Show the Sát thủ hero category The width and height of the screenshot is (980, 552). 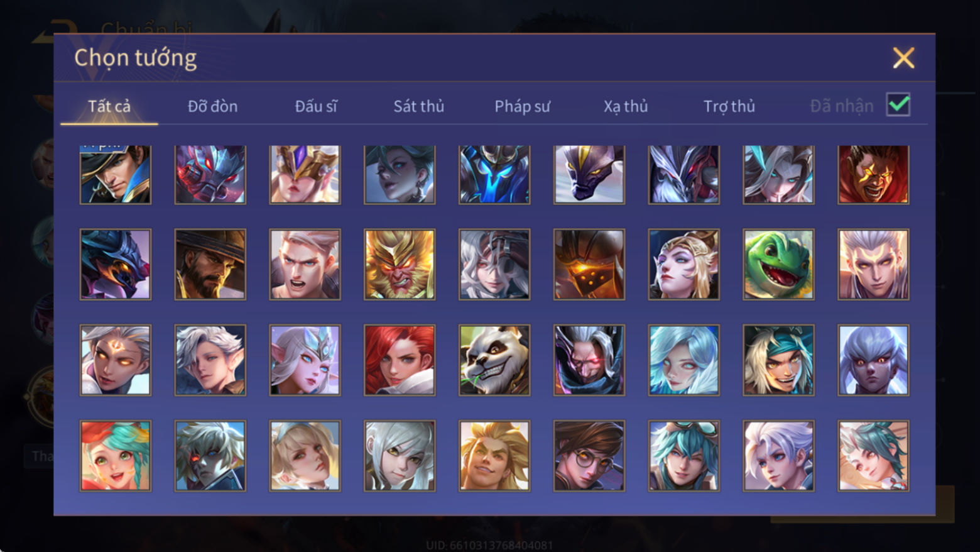(419, 106)
